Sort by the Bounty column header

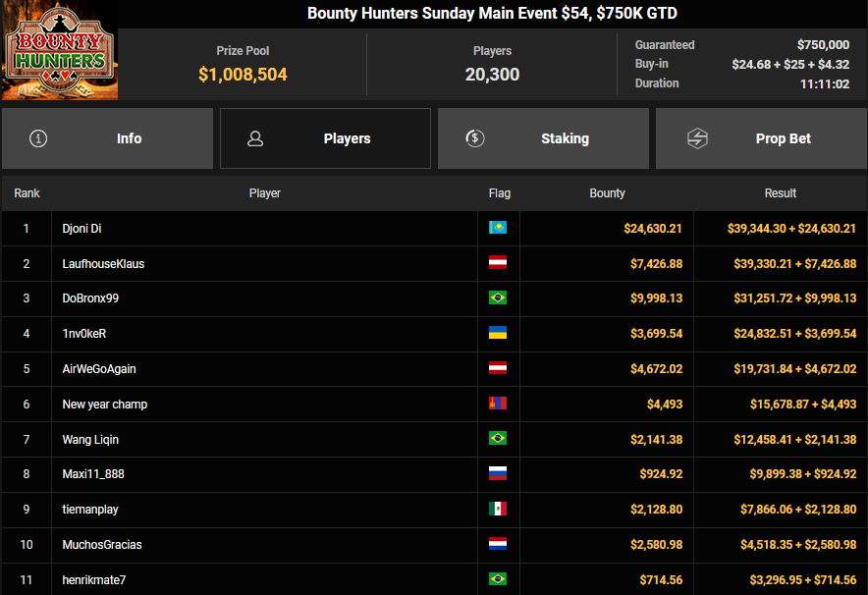(607, 193)
